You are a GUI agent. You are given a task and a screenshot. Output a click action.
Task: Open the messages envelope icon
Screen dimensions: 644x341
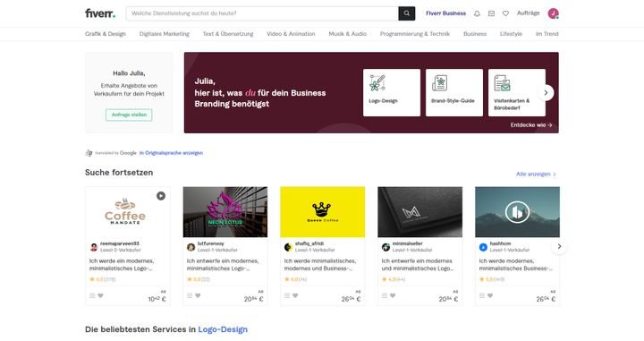pos(491,13)
